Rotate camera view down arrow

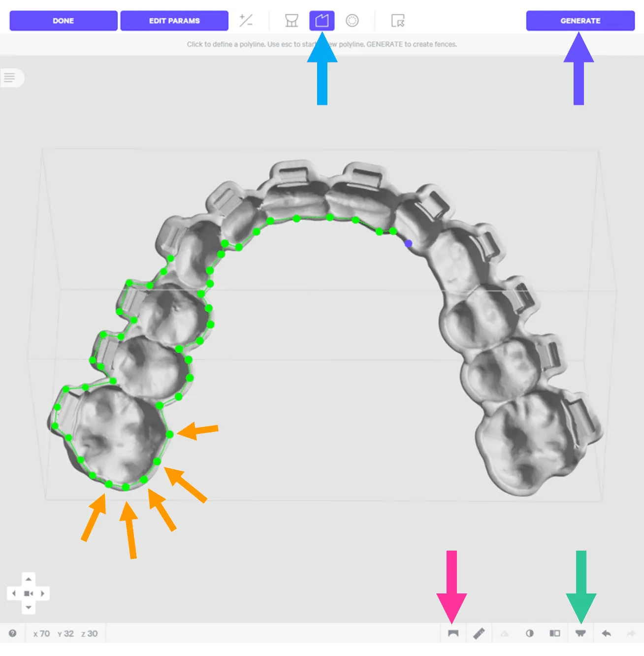tap(29, 607)
